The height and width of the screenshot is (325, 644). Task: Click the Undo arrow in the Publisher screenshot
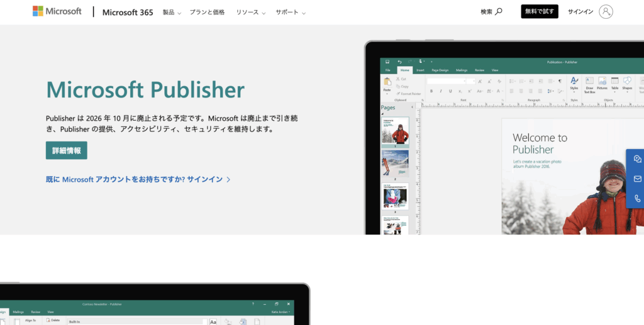tap(399, 62)
